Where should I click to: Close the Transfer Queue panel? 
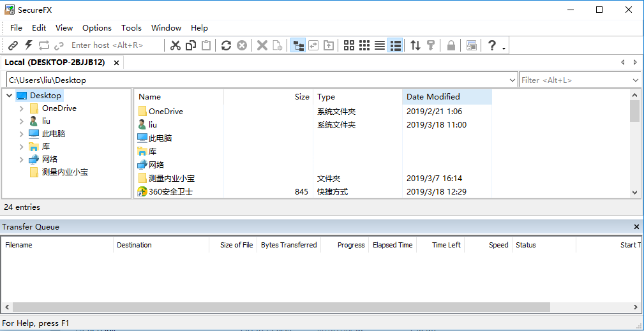(x=636, y=227)
